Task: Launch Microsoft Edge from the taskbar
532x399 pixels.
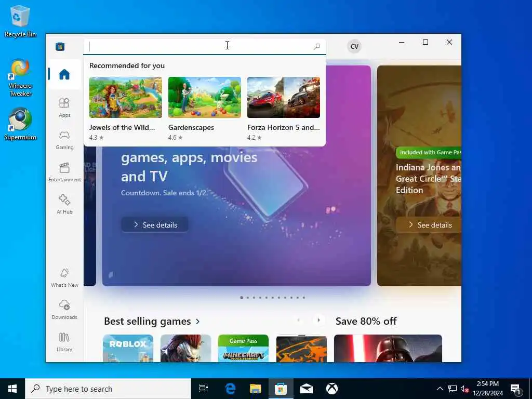Action: pyautogui.click(x=230, y=389)
